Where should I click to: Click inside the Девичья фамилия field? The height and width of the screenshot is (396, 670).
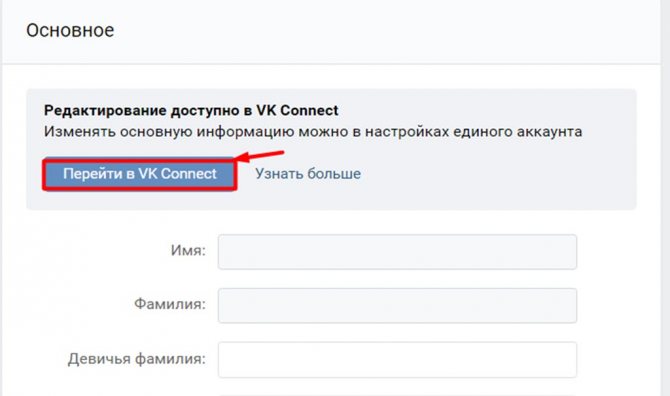coord(397,359)
